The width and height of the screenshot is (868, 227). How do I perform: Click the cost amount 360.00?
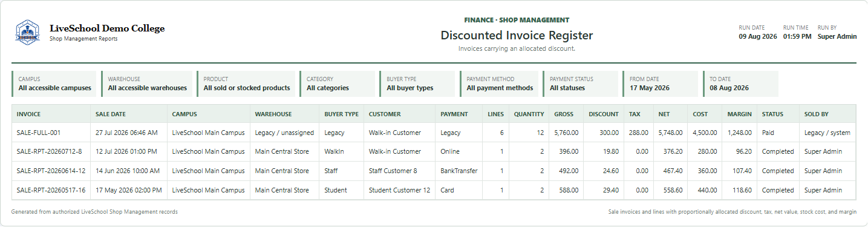(708, 171)
